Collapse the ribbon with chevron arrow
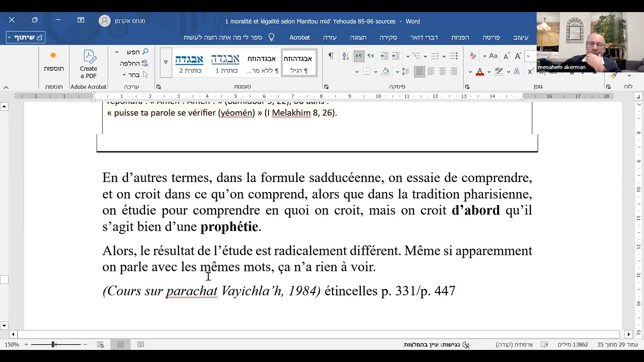Image resolution: width=644 pixels, height=362 pixels. click(6, 87)
